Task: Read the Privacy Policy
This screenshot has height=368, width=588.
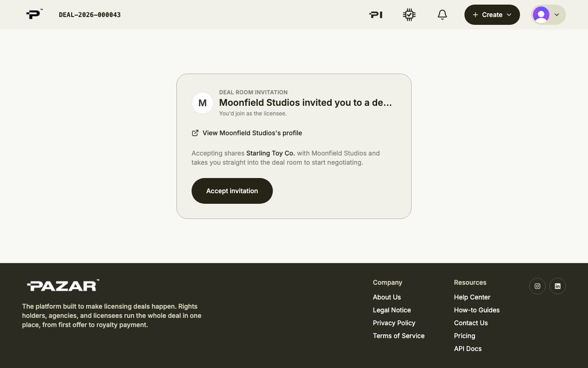Action: point(394,323)
